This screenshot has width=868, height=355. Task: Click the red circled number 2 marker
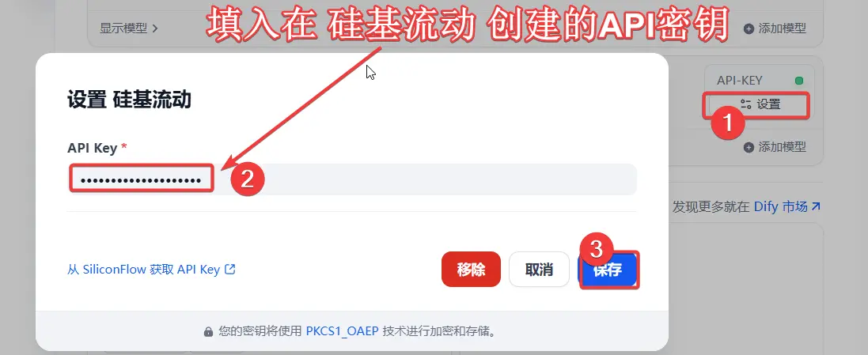(247, 179)
